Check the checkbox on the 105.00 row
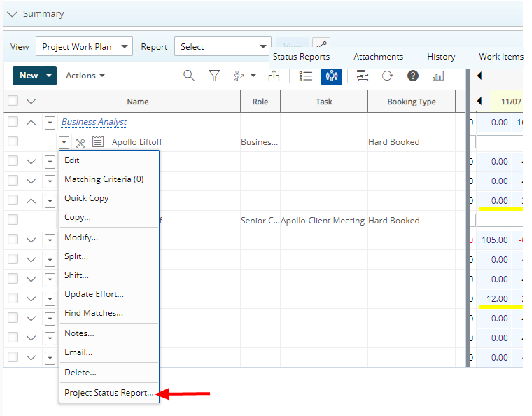This screenshot has width=532, height=416. pyautogui.click(x=13, y=240)
